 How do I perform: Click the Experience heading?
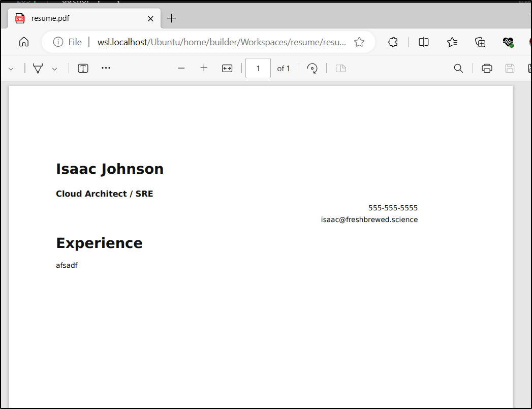99,243
